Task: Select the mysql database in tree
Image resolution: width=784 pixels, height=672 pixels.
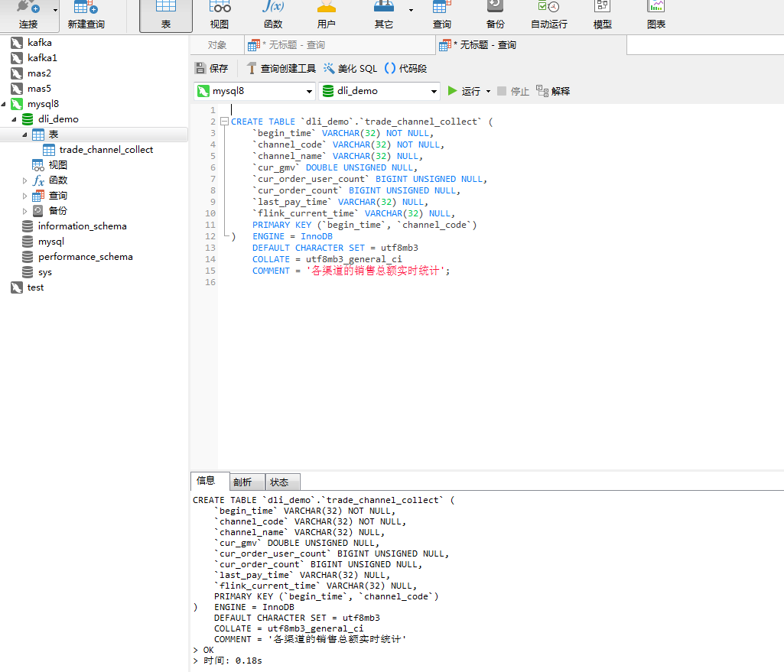Action: pyautogui.click(x=51, y=242)
